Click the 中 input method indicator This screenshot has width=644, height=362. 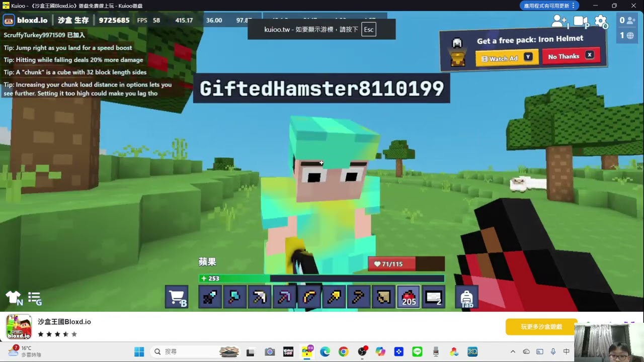(x=567, y=351)
